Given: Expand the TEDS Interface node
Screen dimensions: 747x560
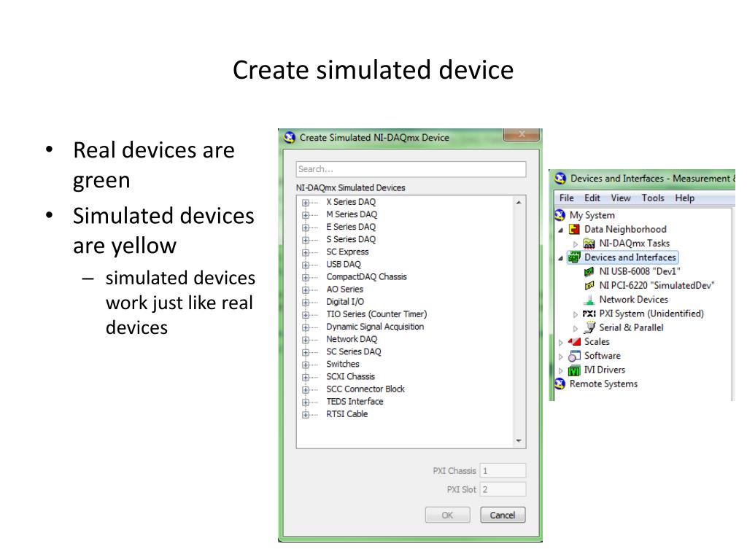Looking at the screenshot, I should tap(306, 402).
